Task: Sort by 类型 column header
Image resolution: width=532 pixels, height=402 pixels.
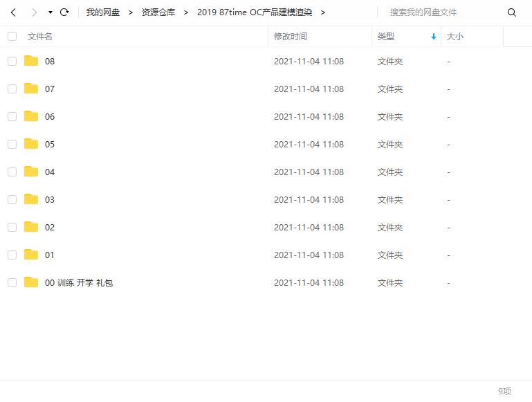Action: coord(386,36)
